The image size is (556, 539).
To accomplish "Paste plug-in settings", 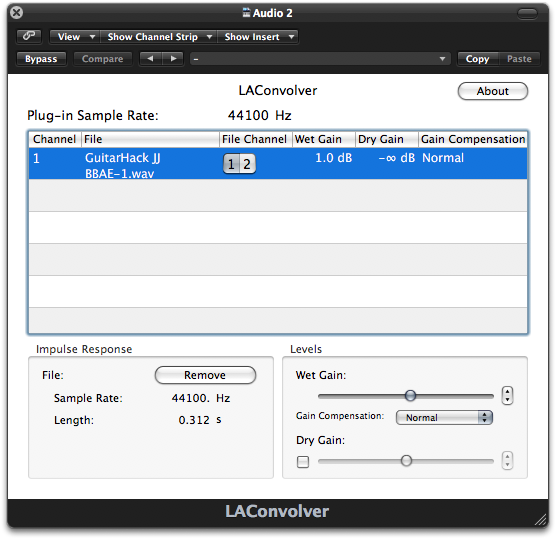I will click(519, 59).
